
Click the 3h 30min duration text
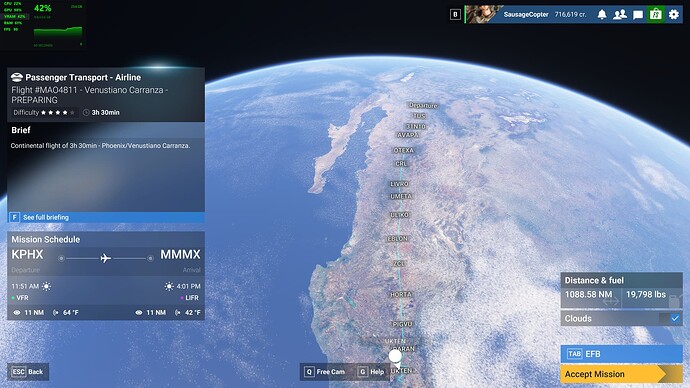pos(106,113)
